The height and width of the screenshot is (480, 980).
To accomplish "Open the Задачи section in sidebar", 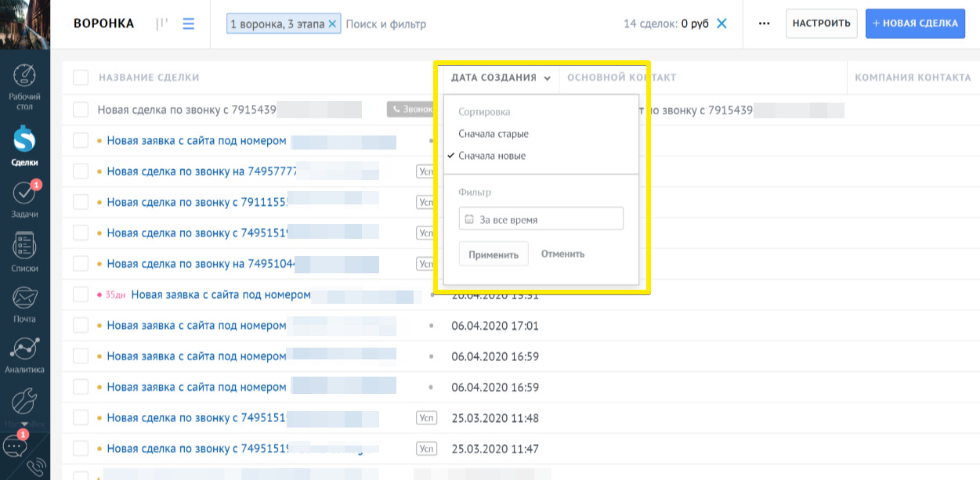I will (x=25, y=200).
